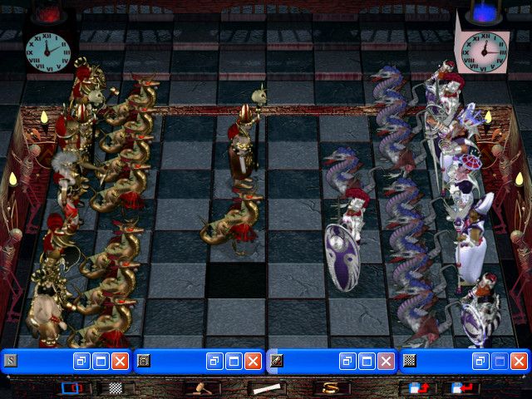This screenshot has height=399, width=532.
Task: Restore the leftmost minimized window
Action: coord(81,361)
